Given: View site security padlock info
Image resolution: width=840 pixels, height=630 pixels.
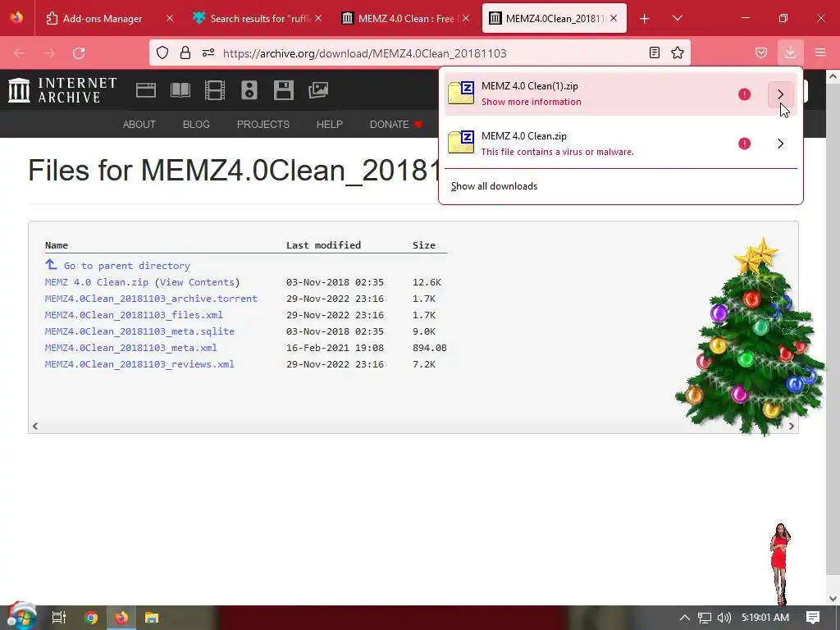Looking at the screenshot, I should pyautogui.click(x=185, y=52).
